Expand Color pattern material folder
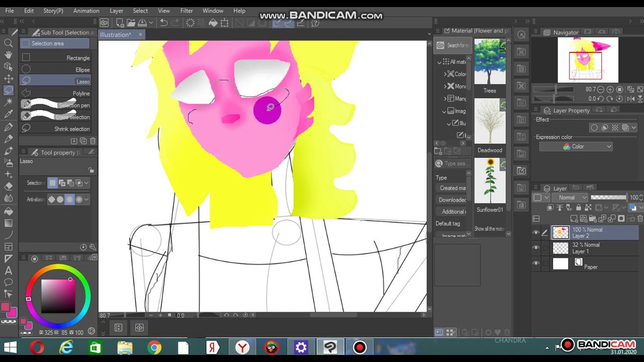Image resolution: width=644 pixels, height=362 pixels. tap(446, 74)
